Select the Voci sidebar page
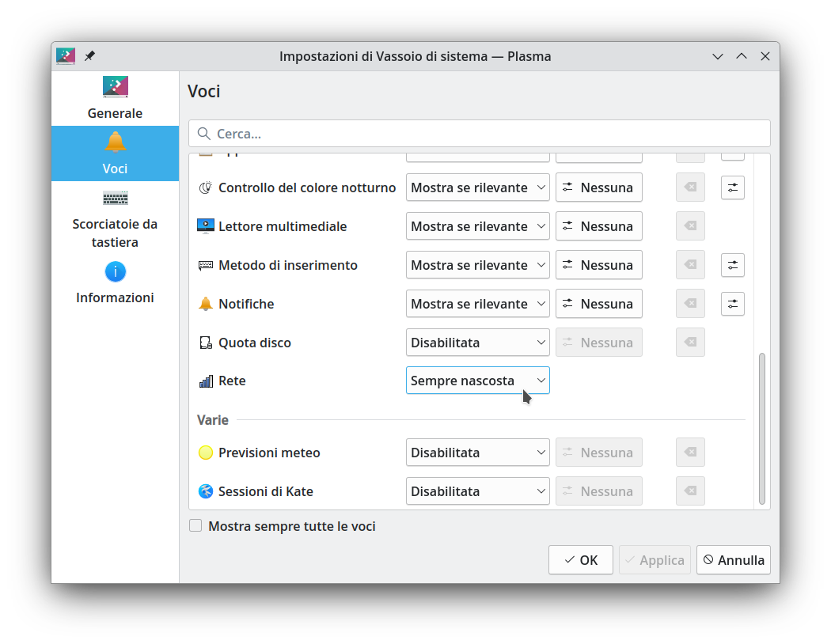 tap(115, 153)
